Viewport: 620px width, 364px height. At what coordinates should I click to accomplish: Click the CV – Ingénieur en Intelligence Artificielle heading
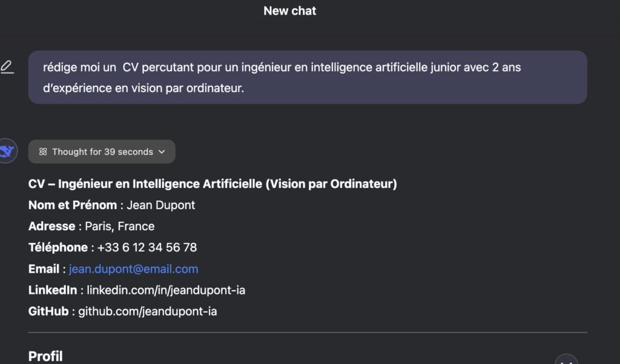(x=213, y=184)
